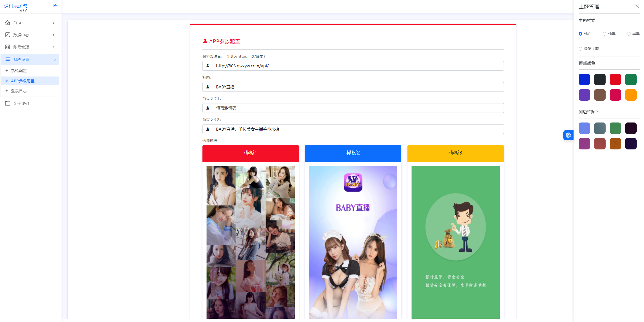
Task: Click the 系统设置 hamburger icon
Action: (7, 59)
